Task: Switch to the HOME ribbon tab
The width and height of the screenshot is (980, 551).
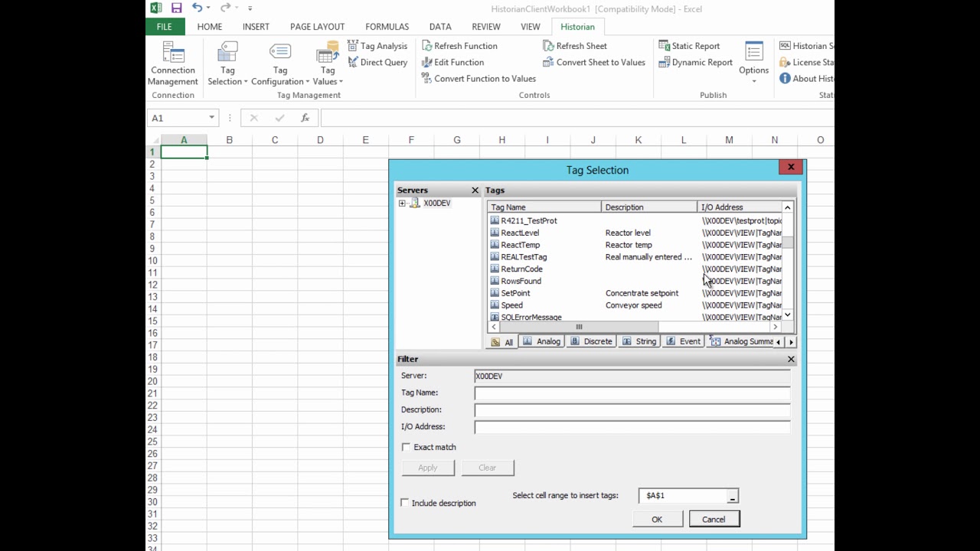Action: tap(210, 27)
